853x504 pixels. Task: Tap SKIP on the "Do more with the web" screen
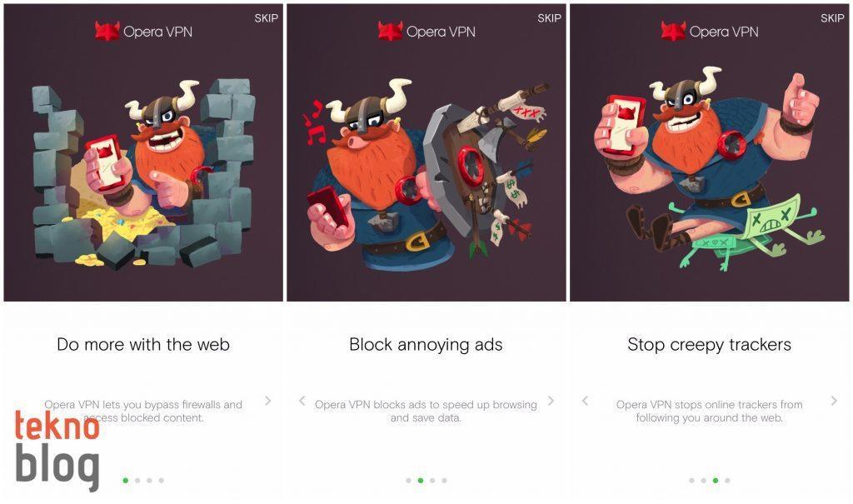[266, 18]
